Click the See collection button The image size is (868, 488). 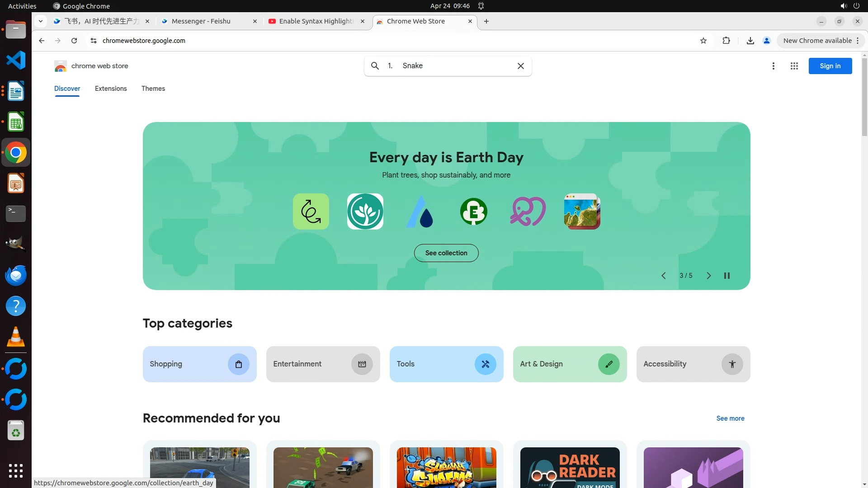pos(446,253)
